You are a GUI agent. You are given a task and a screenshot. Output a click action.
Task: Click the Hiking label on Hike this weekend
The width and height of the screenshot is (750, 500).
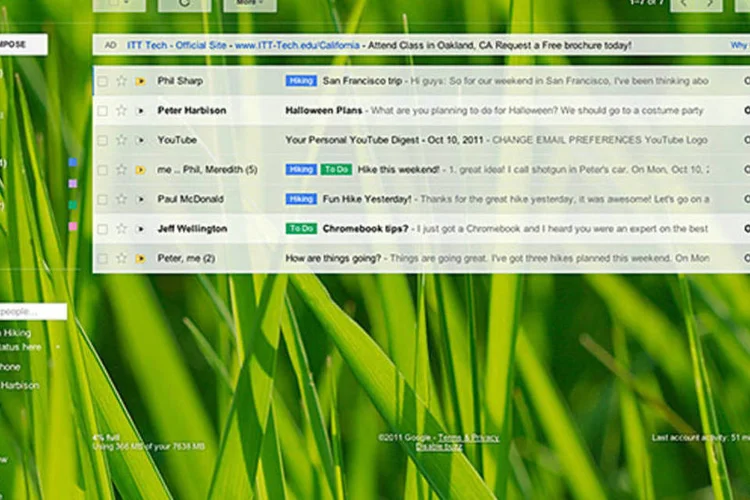(x=301, y=169)
